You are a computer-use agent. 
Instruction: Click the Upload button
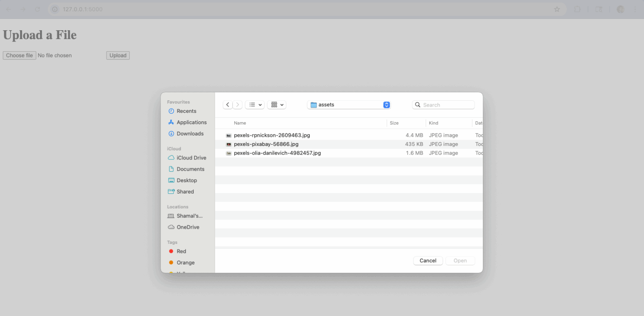pyautogui.click(x=117, y=55)
